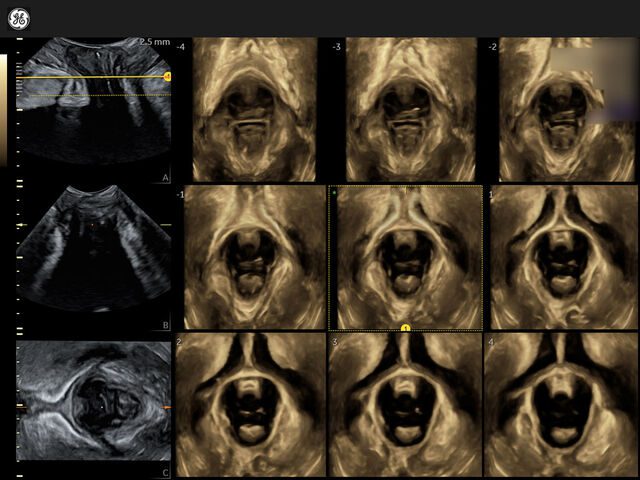Select tomographic slice labeled -4
The width and height of the screenshot is (640, 480).
click(x=254, y=110)
